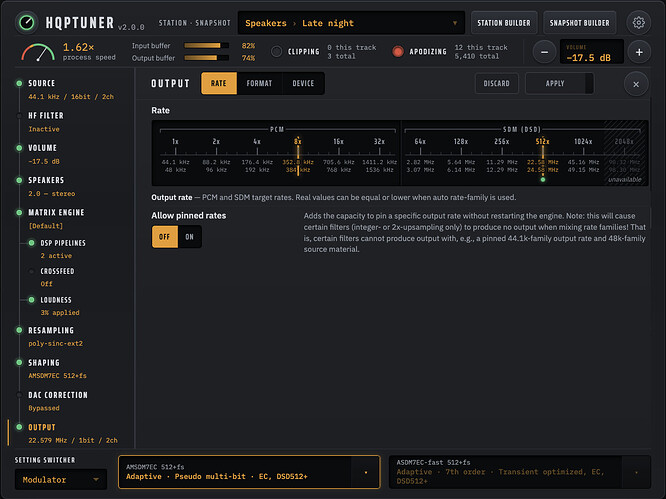The width and height of the screenshot is (666, 499).
Task: Click the '22.579 MHz / 1bit / 2ch' output value
Action: pyautogui.click(x=73, y=440)
